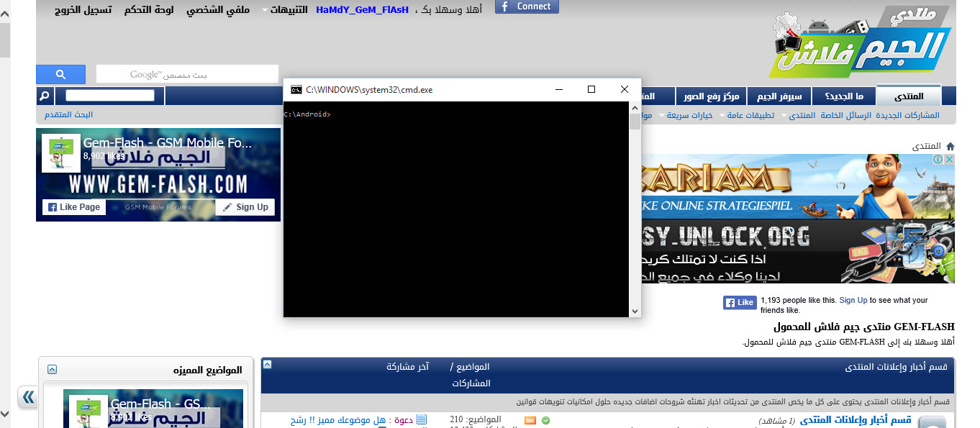Open البحث المتقدم advanced search link

pos(69,115)
